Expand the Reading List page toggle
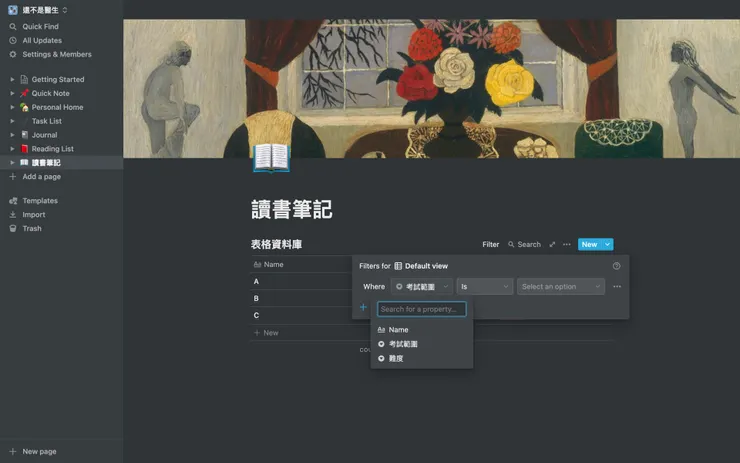Viewport: 740px width, 463px height. pos(12,149)
